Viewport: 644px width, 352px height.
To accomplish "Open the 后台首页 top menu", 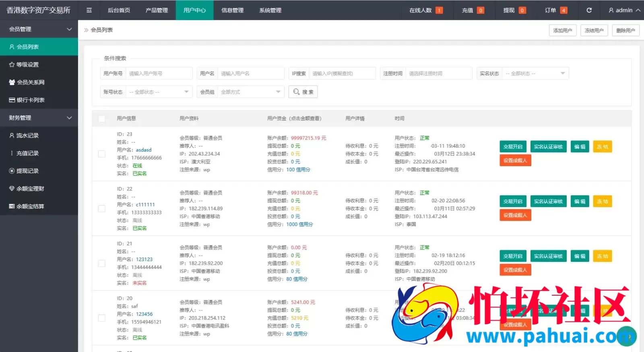I will pos(119,10).
